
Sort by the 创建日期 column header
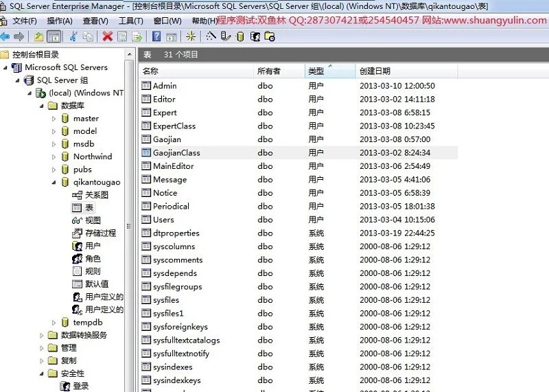click(407, 71)
